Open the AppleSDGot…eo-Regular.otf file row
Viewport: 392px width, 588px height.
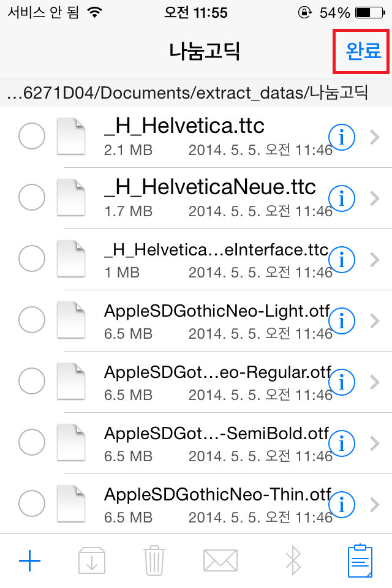pos(208,382)
